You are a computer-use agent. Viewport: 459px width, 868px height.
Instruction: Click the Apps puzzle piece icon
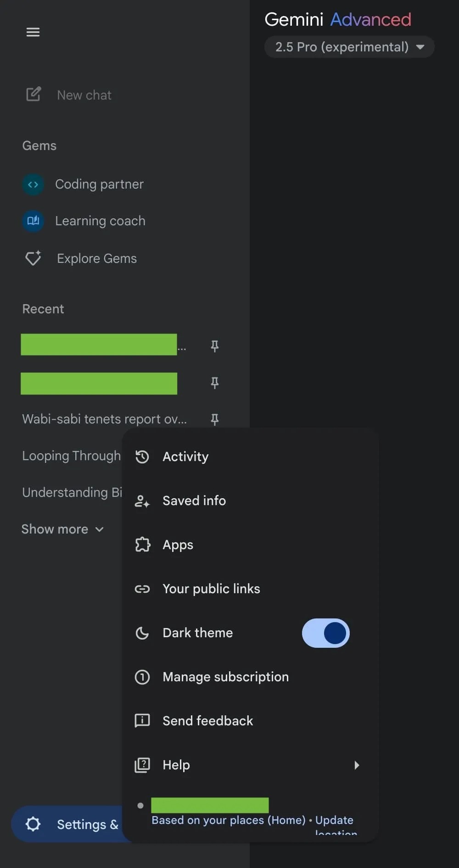[142, 545]
